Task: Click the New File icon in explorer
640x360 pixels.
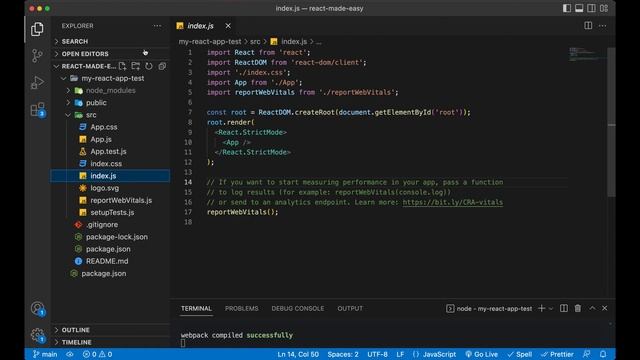Action: click(122, 66)
